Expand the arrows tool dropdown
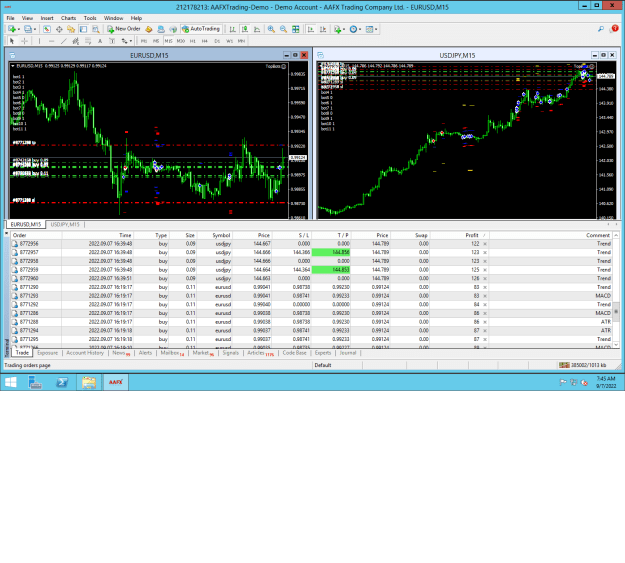This screenshot has height=563, width=625. [131, 41]
